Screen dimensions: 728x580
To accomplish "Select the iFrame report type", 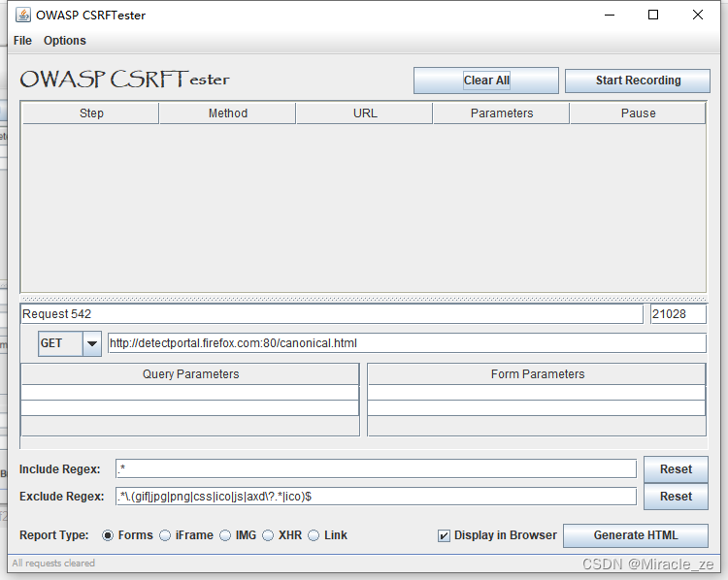I will coord(185,535).
